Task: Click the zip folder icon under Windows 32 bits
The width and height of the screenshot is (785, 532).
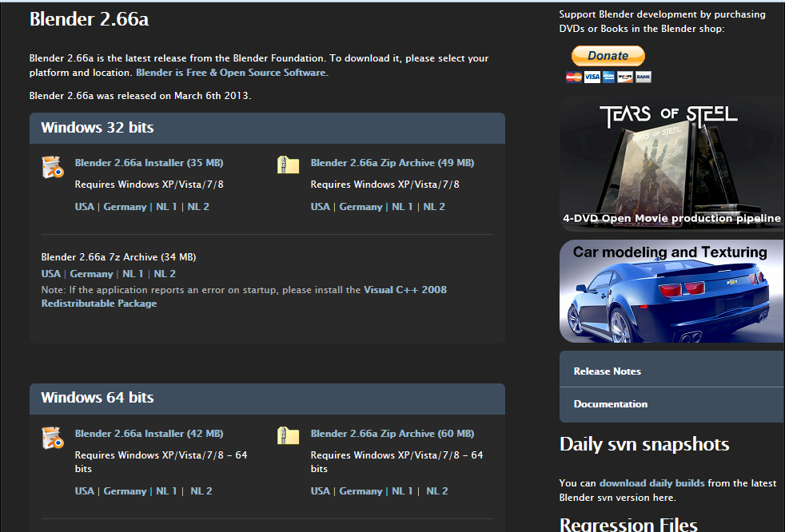Action: coord(289,165)
